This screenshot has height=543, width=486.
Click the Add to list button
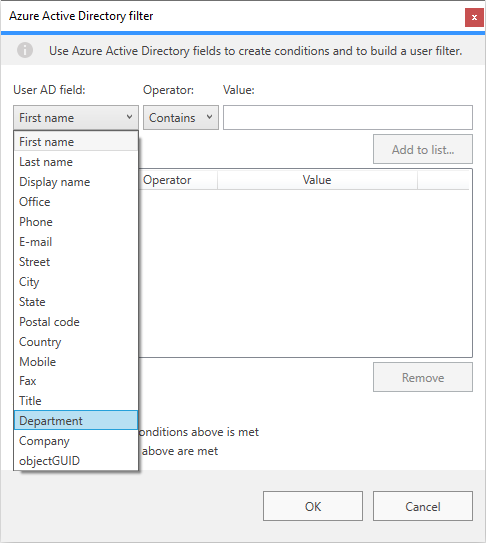tap(423, 149)
